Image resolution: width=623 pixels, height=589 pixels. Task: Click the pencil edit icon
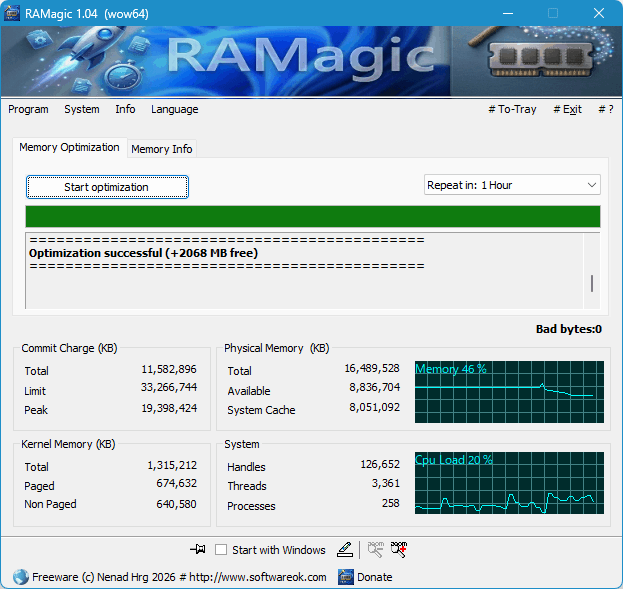pos(345,549)
